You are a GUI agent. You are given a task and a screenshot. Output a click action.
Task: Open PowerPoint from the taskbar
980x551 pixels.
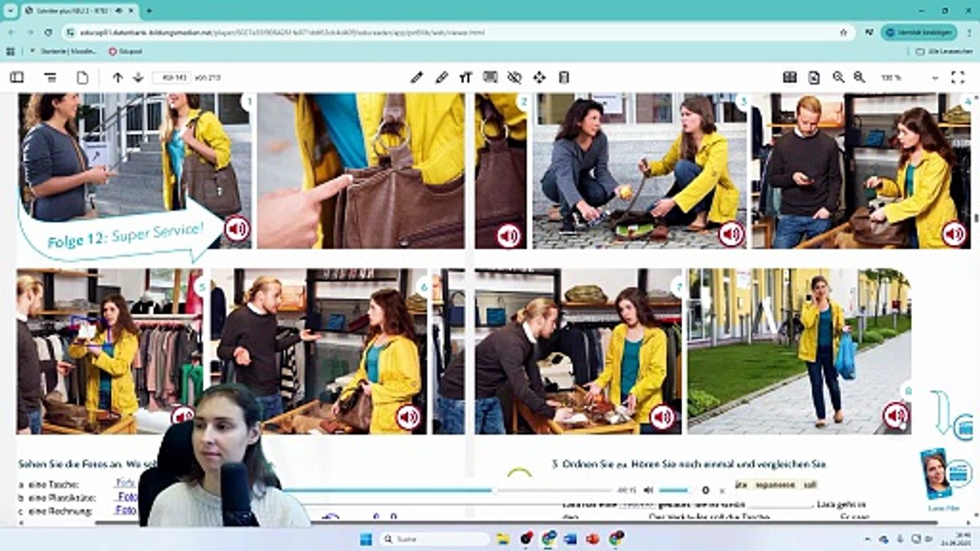(593, 539)
